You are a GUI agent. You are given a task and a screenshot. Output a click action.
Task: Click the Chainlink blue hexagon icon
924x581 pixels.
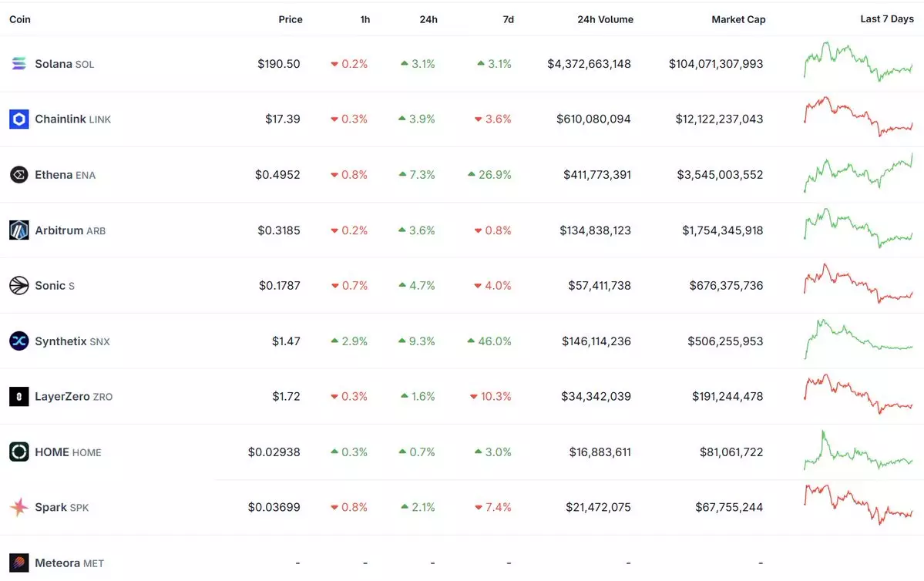[x=18, y=119]
